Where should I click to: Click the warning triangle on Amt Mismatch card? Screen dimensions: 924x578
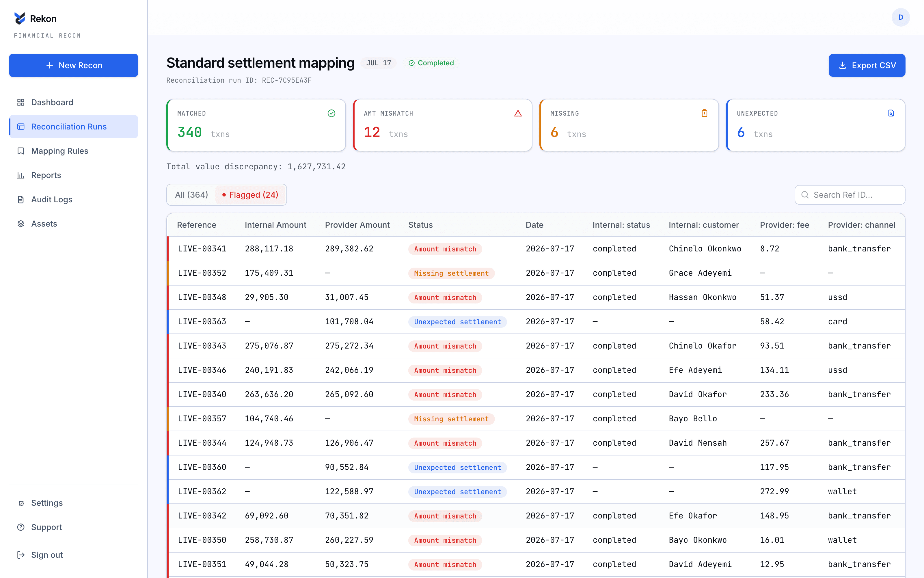[x=518, y=113]
